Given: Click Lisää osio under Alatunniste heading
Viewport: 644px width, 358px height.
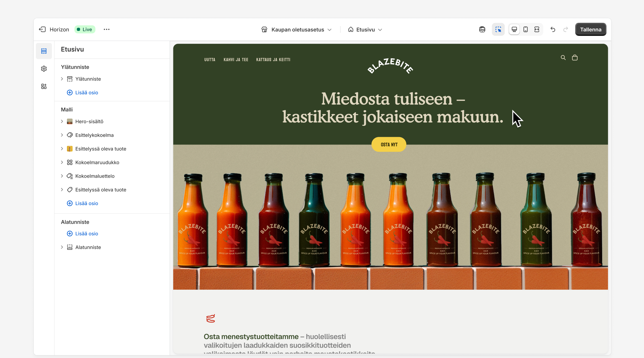Looking at the screenshot, I should (x=83, y=233).
